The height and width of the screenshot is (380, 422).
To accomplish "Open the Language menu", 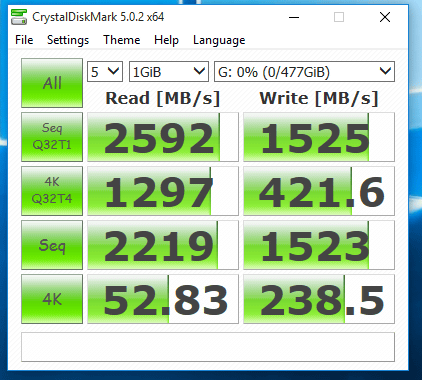I will (219, 40).
